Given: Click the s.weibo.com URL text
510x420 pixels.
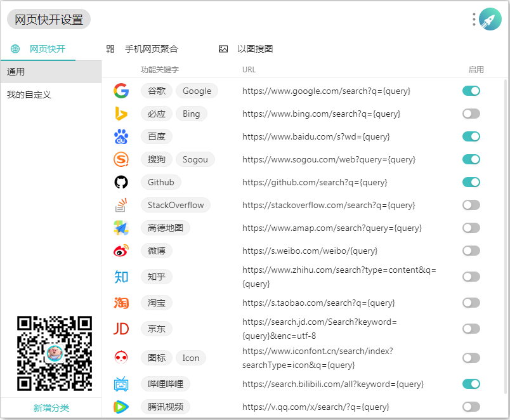Looking at the screenshot, I should [x=310, y=251].
